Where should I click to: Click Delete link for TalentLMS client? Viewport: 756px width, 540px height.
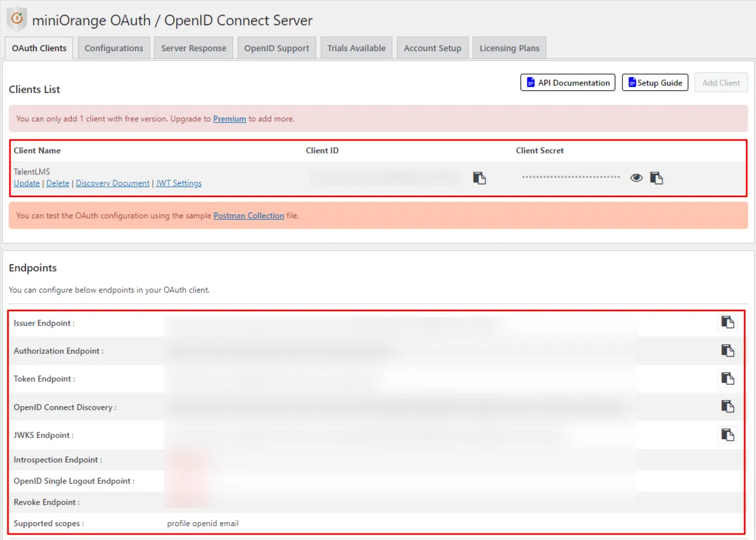[x=58, y=183]
